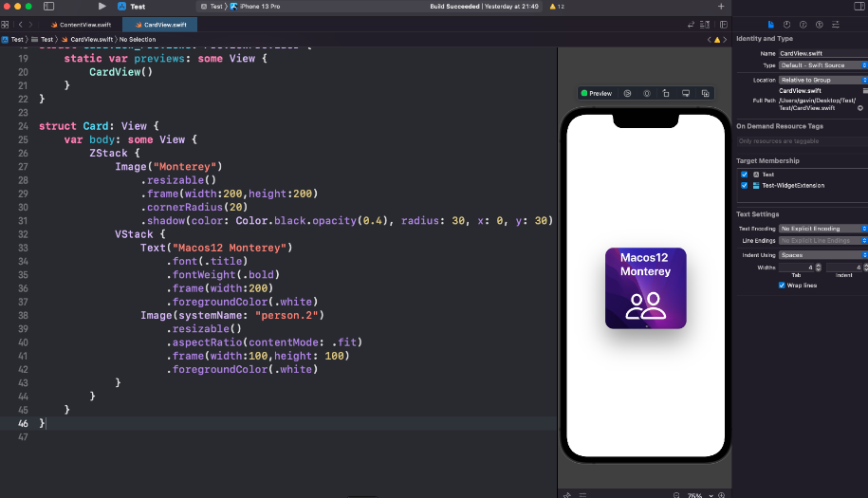The image size is (868, 498).
Task: Zoom in the preview canvas
Action: pyautogui.click(x=721, y=495)
